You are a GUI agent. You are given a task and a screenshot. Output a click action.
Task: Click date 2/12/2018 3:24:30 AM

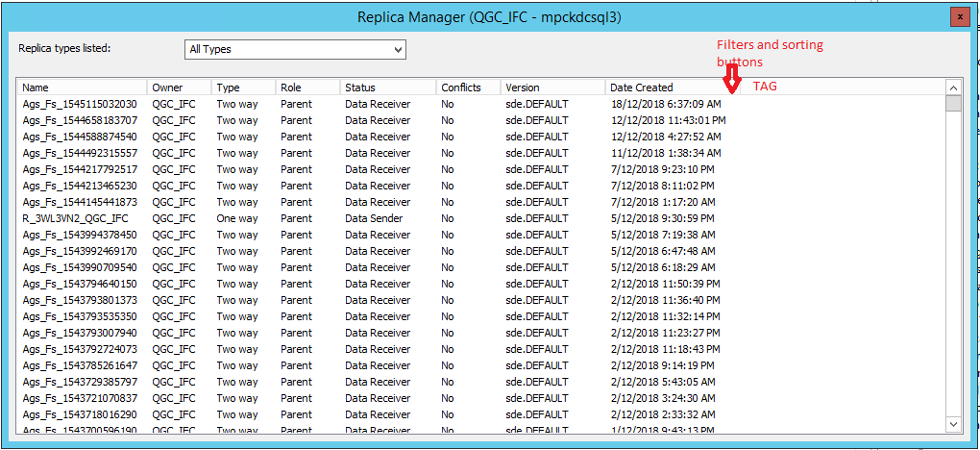click(x=663, y=398)
